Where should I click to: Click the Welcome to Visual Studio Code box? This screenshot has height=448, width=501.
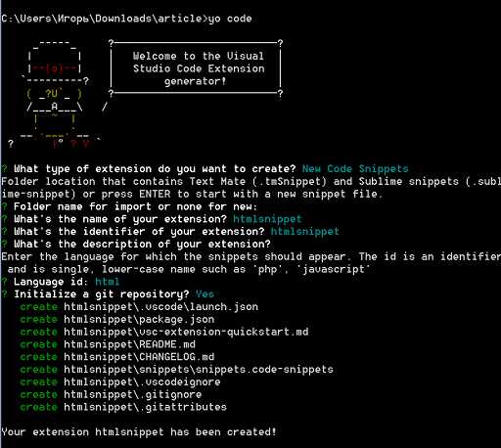pos(196,68)
